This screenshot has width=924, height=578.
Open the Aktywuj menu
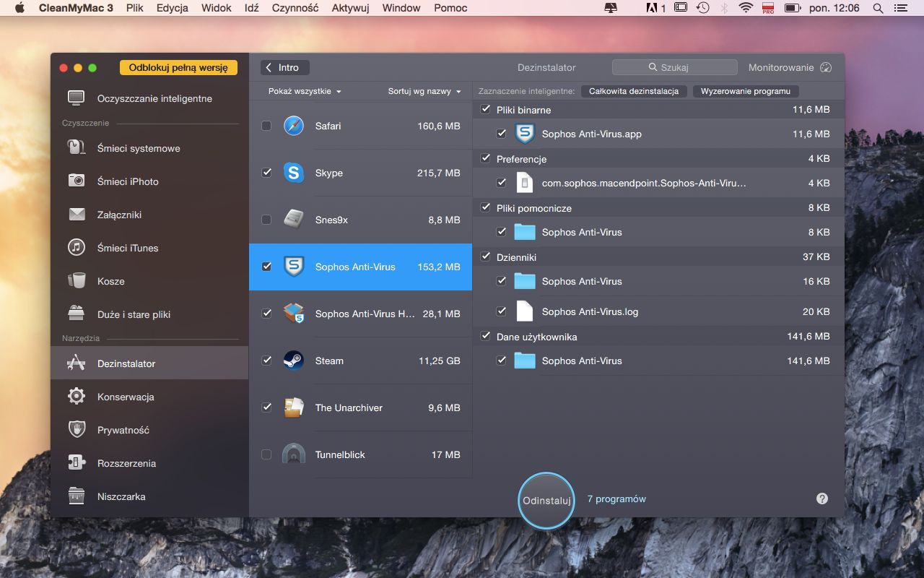tap(350, 8)
